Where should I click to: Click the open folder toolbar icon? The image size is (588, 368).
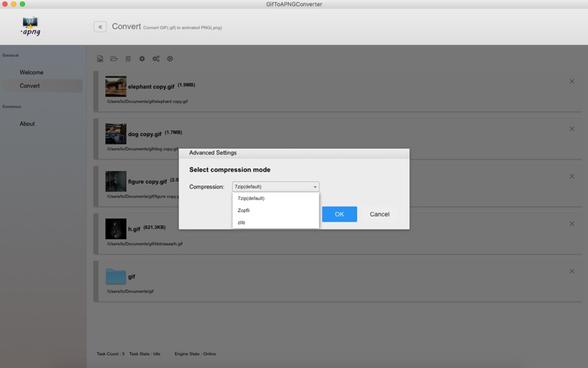114,59
